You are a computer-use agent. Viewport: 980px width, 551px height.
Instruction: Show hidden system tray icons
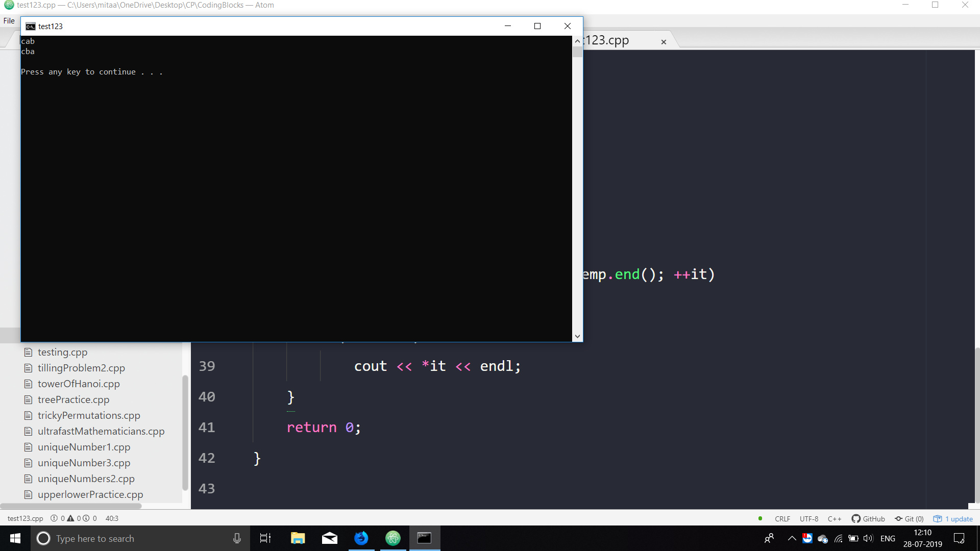(x=792, y=538)
